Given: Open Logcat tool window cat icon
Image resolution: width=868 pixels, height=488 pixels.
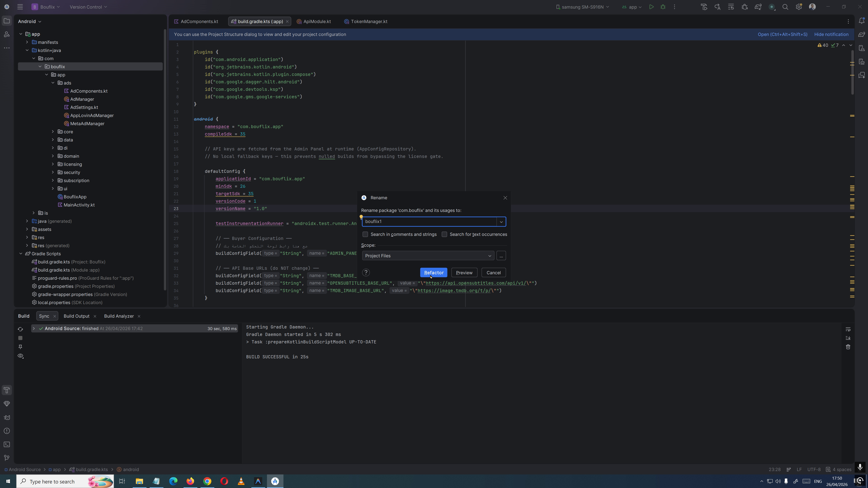Looking at the screenshot, I should pyautogui.click(x=7, y=417).
